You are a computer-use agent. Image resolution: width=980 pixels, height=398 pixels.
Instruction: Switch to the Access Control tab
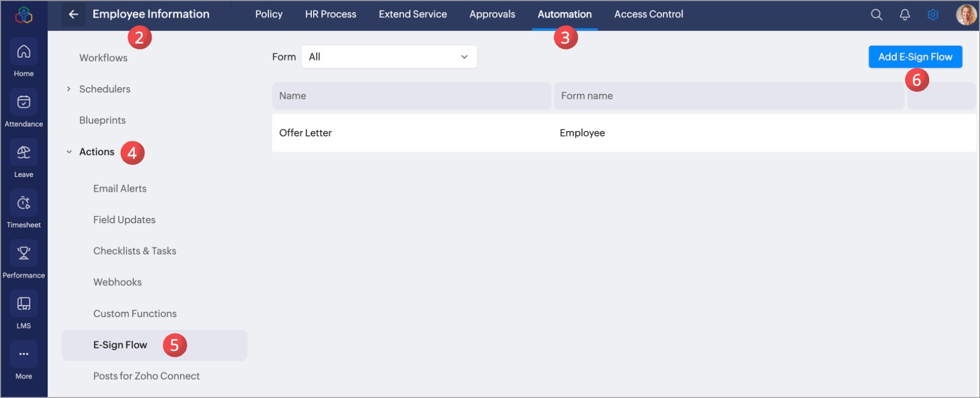point(648,14)
